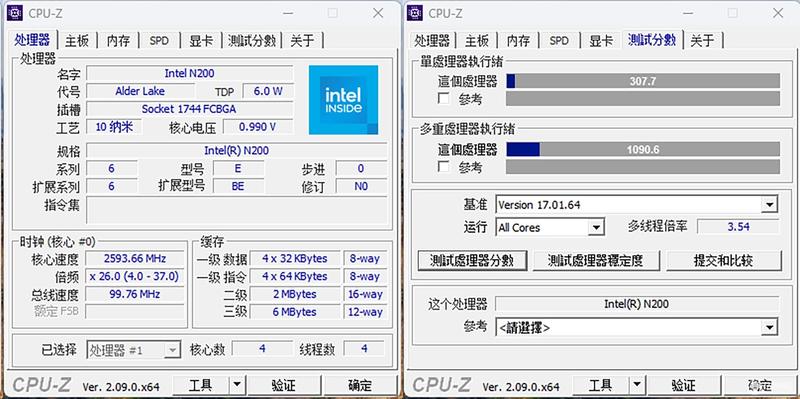The image size is (800, 399).
Task: Click the 总线速度 value 99.76 MHz
Action: pos(135,294)
